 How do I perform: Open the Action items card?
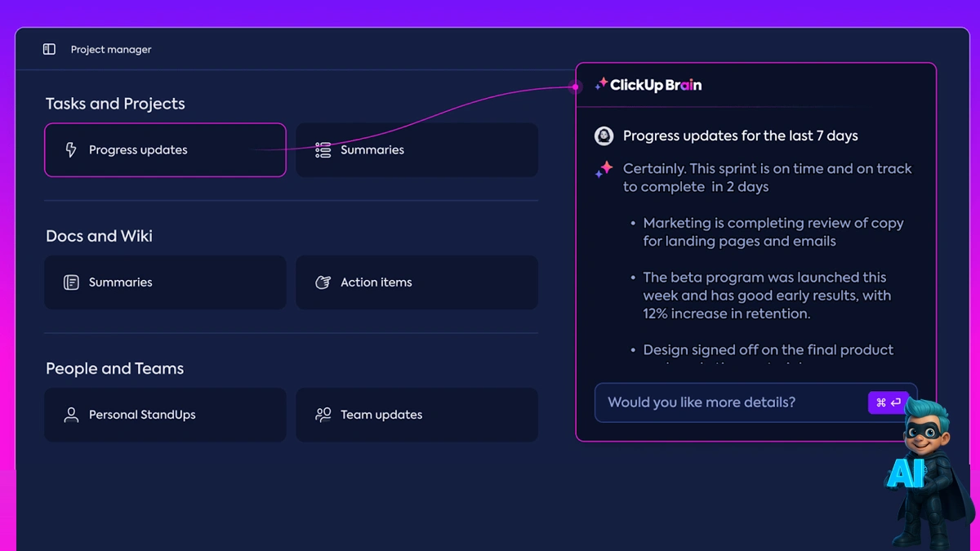[x=416, y=282]
